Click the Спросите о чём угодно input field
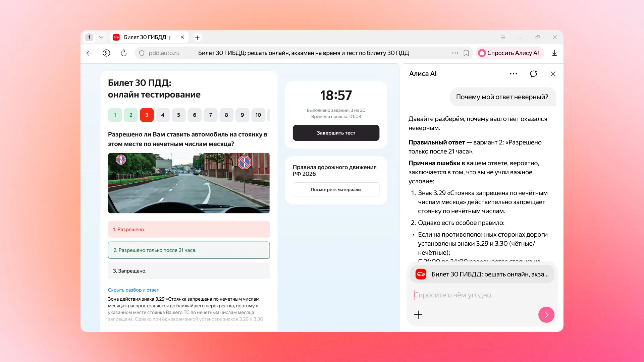The height and width of the screenshot is (362, 644). coord(470,295)
